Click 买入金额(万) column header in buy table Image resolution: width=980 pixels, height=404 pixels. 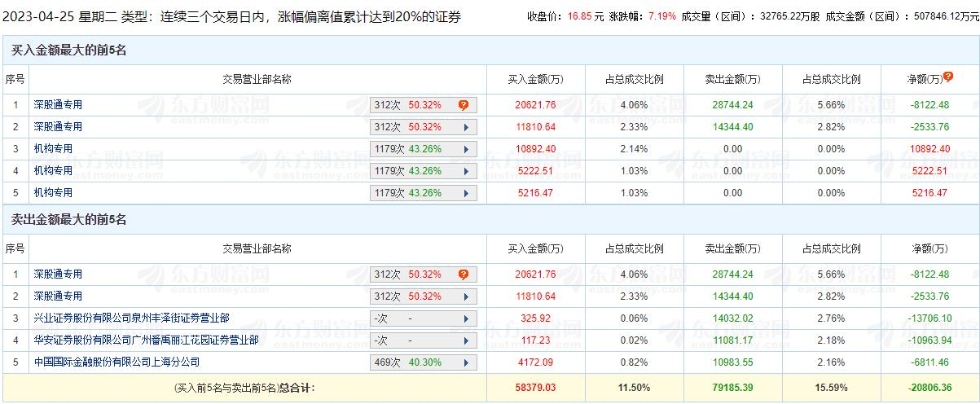click(x=535, y=79)
